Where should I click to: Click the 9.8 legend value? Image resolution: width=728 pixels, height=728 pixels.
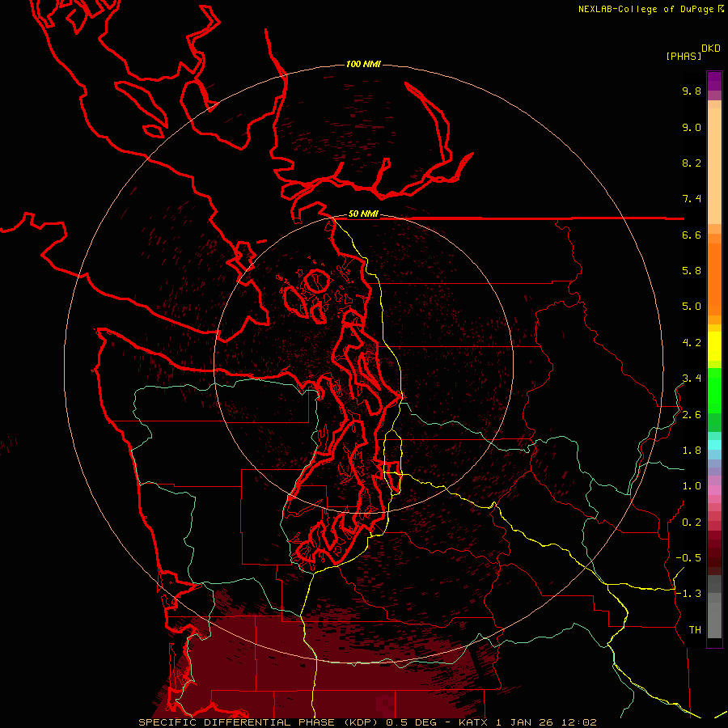tap(692, 91)
